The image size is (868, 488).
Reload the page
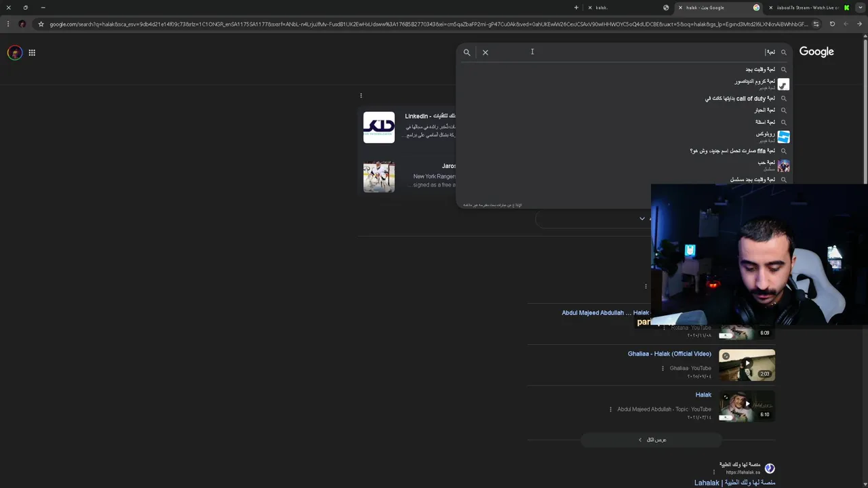[832, 24]
